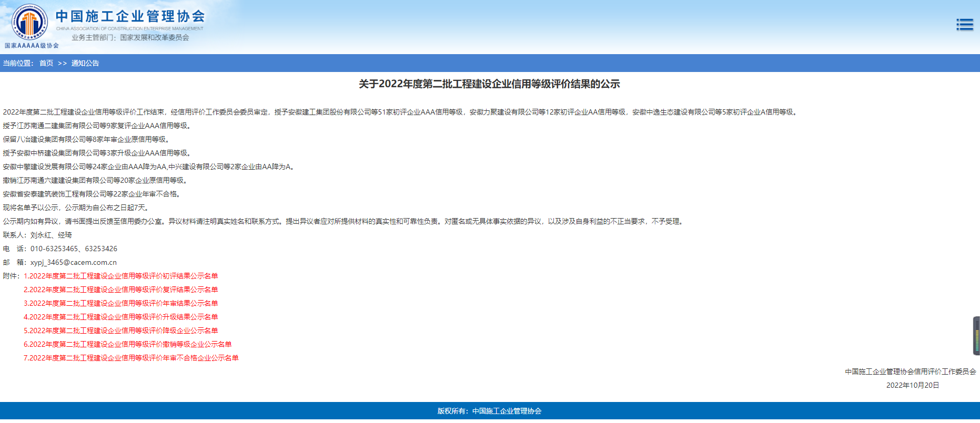This screenshot has height=423, width=980.
Task: Open the hamburger menu icon
Action: 964,25
